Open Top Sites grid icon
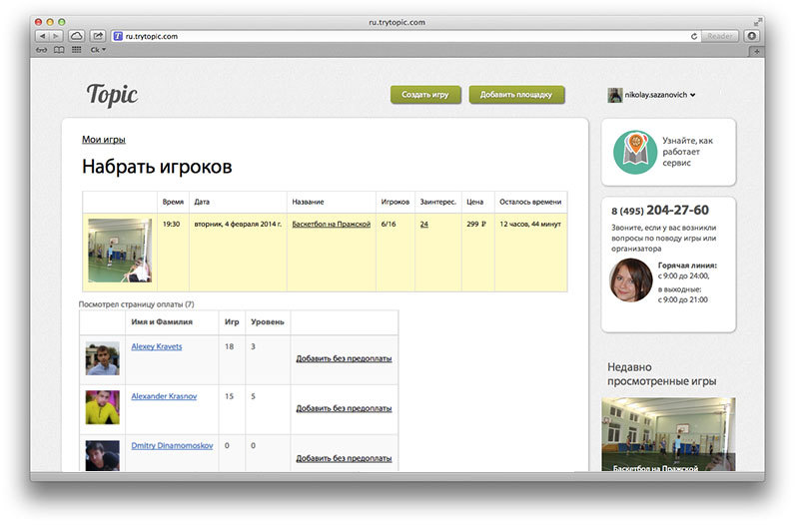799x532 pixels. click(x=77, y=50)
